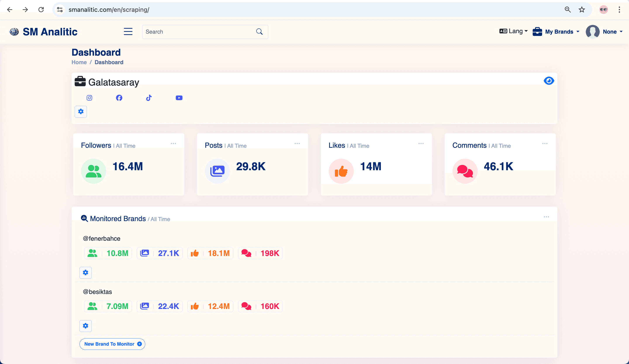Click the search magnifier icon
Image resolution: width=629 pixels, height=364 pixels.
pos(259,32)
